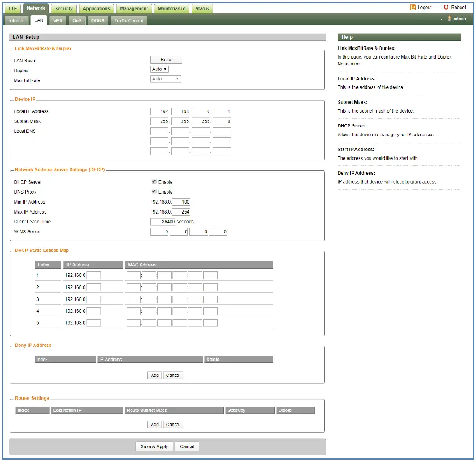This screenshot has height=461, width=476.
Task: Click the admin user icon
Action: pos(449,19)
